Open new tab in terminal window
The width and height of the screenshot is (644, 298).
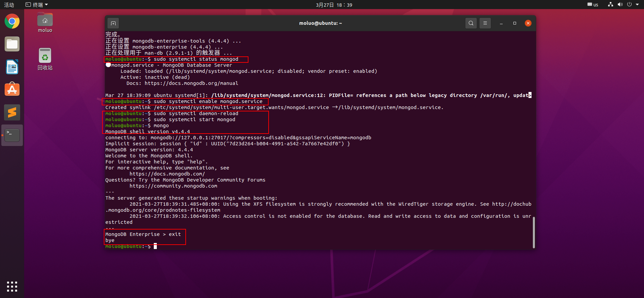click(113, 23)
